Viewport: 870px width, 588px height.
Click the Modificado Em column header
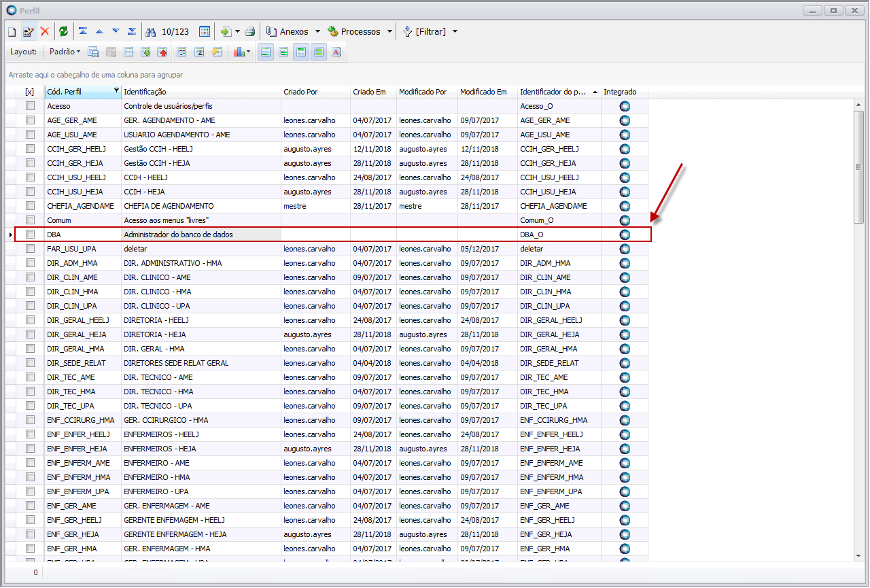[487, 92]
